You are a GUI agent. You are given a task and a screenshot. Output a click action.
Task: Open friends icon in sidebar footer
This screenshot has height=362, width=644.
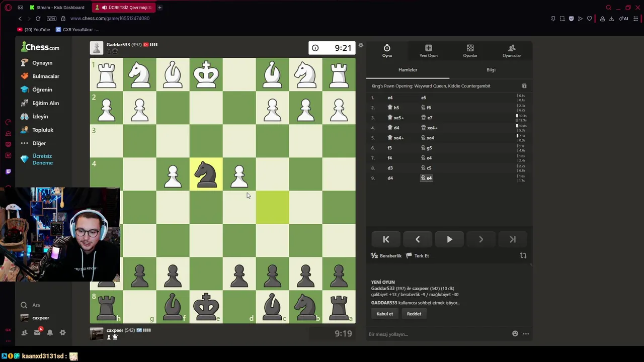(x=24, y=332)
